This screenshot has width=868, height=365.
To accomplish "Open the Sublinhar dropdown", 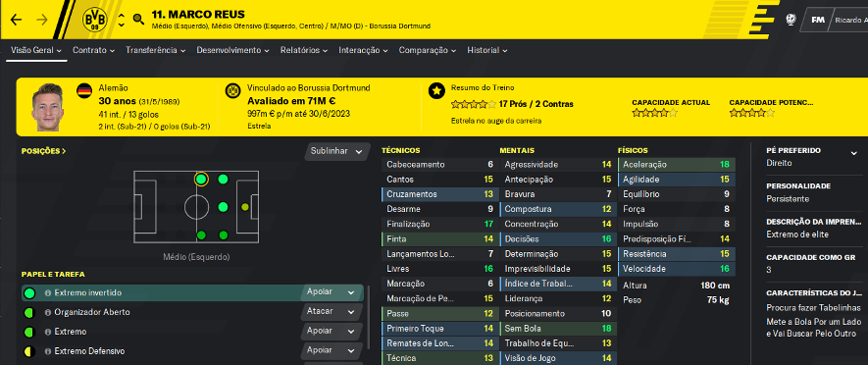I will (x=336, y=151).
